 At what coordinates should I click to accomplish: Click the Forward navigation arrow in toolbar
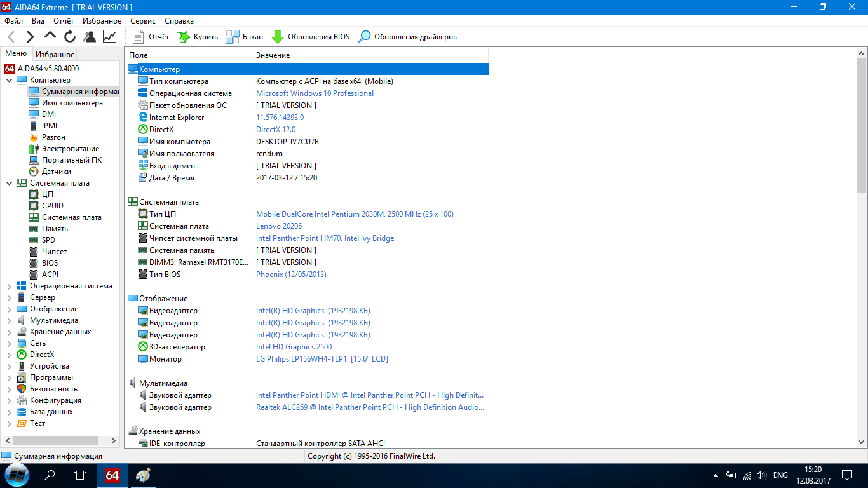tap(30, 37)
